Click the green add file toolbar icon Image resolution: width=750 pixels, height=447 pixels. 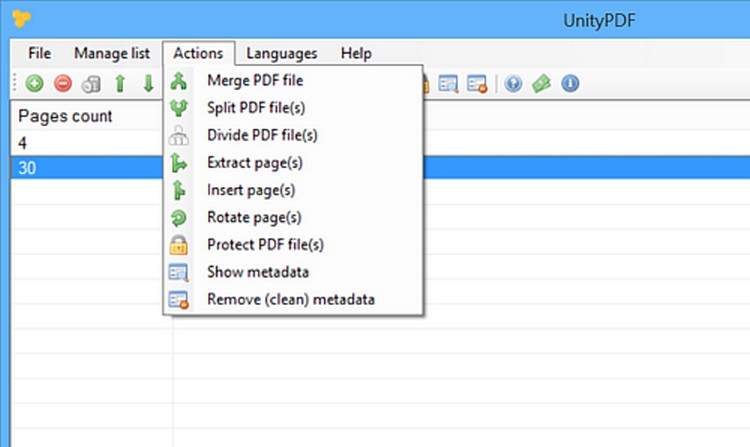pos(35,84)
